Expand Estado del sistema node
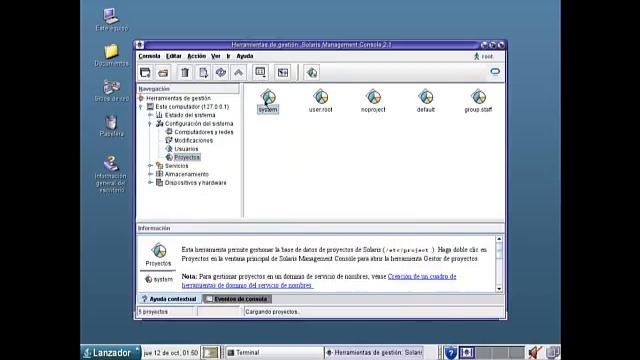The height and width of the screenshot is (360, 640). [x=150, y=115]
